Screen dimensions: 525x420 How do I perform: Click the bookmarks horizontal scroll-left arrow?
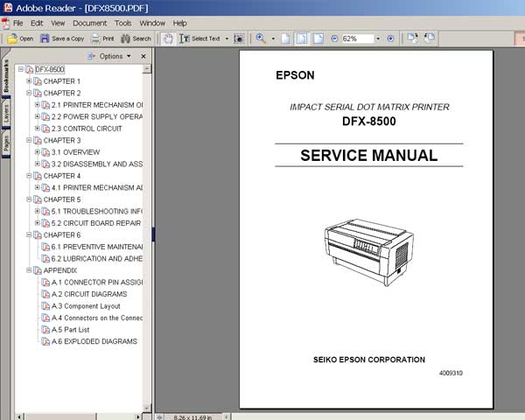click(19, 416)
